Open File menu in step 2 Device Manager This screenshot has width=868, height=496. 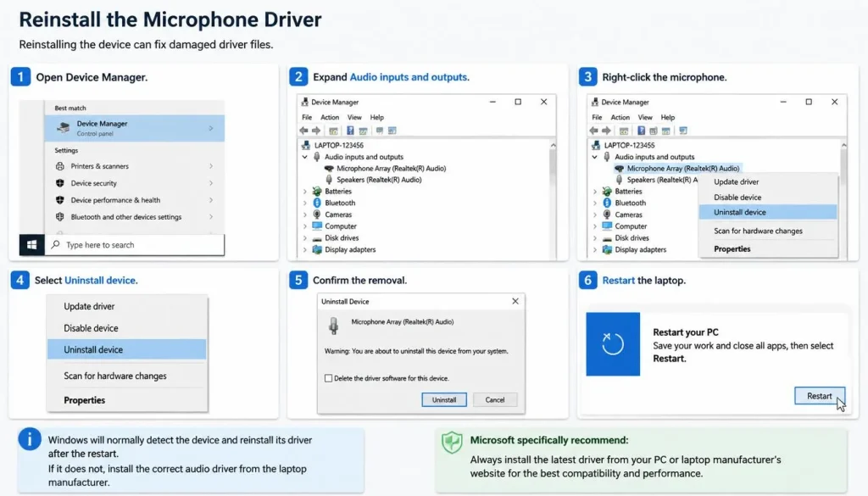[307, 117]
